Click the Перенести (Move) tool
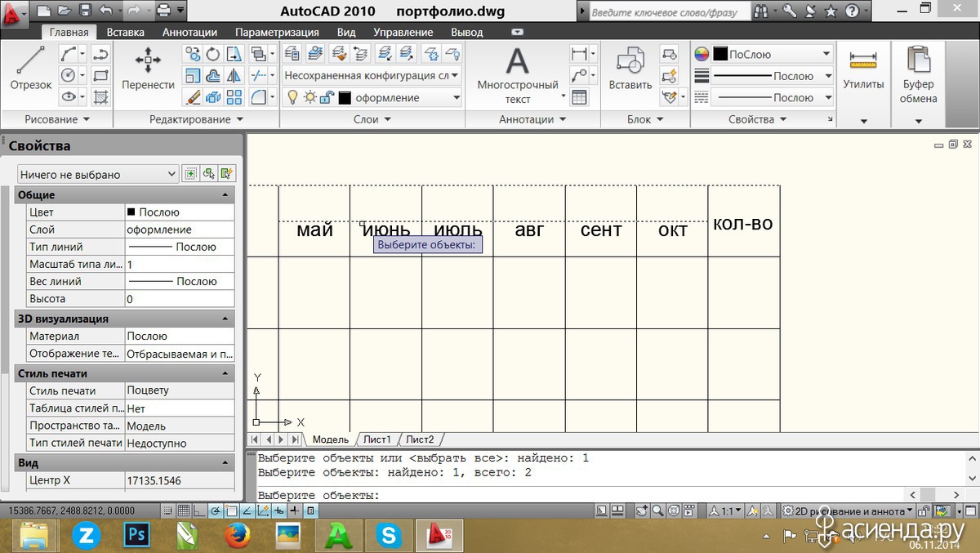Viewport: 980px width, 553px height. [x=148, y=69]
